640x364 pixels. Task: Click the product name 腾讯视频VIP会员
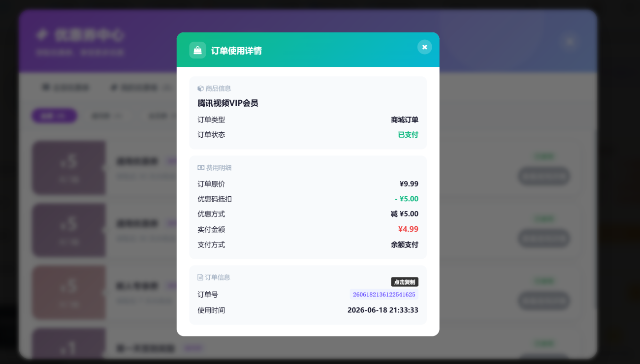228,103
